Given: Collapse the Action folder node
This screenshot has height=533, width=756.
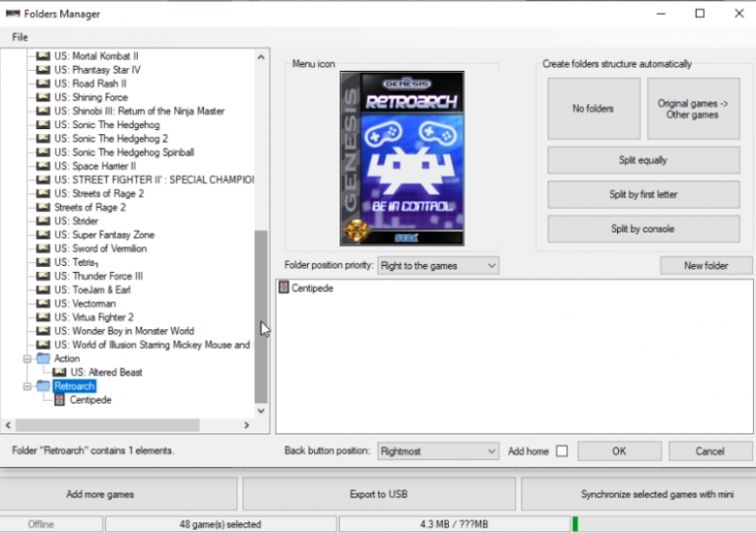Looking at the screenshot, I should [x=28, y=359].
